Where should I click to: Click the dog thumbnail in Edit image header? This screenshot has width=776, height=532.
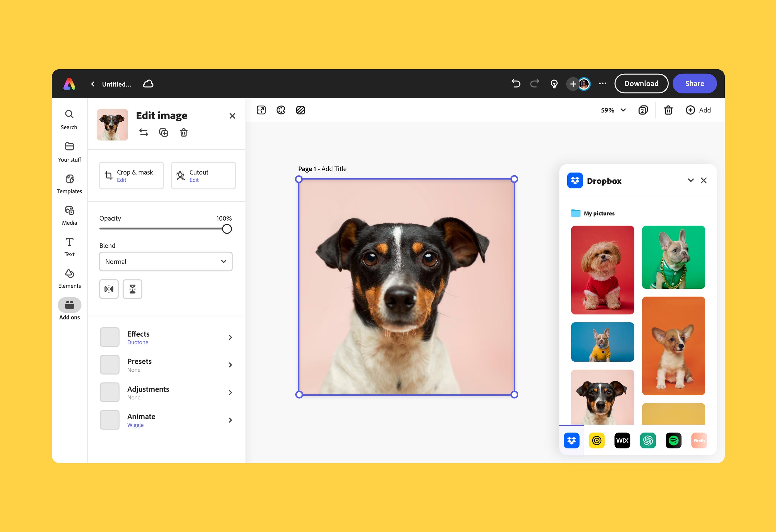[x=112, y=124]
